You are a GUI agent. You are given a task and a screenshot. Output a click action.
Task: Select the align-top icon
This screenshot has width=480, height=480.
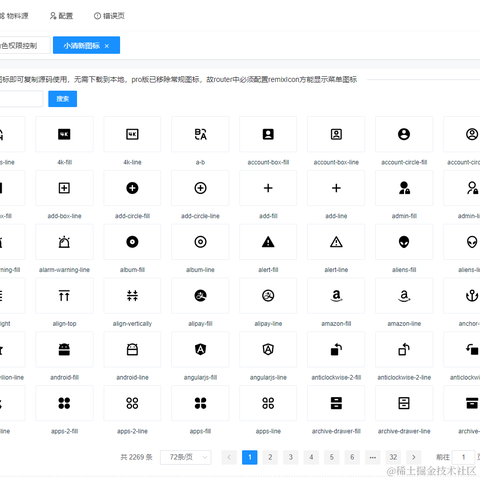[x=64, y=296]
